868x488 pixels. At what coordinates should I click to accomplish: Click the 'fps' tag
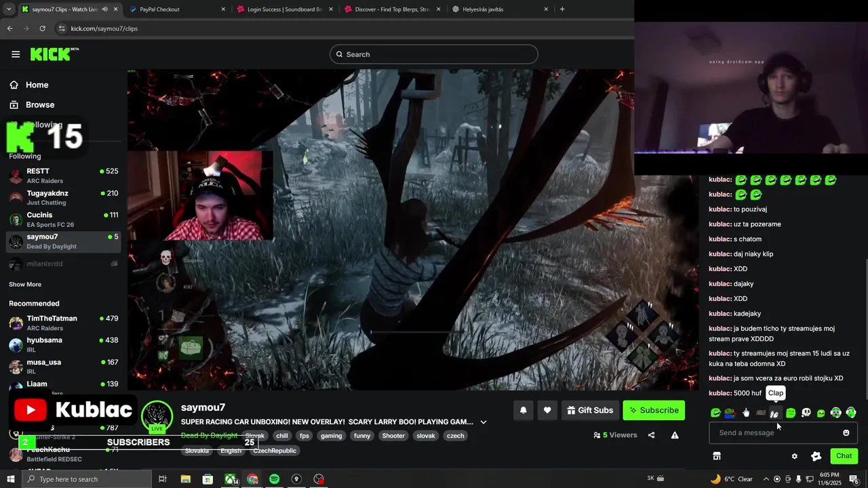click(x=304, y=436)
